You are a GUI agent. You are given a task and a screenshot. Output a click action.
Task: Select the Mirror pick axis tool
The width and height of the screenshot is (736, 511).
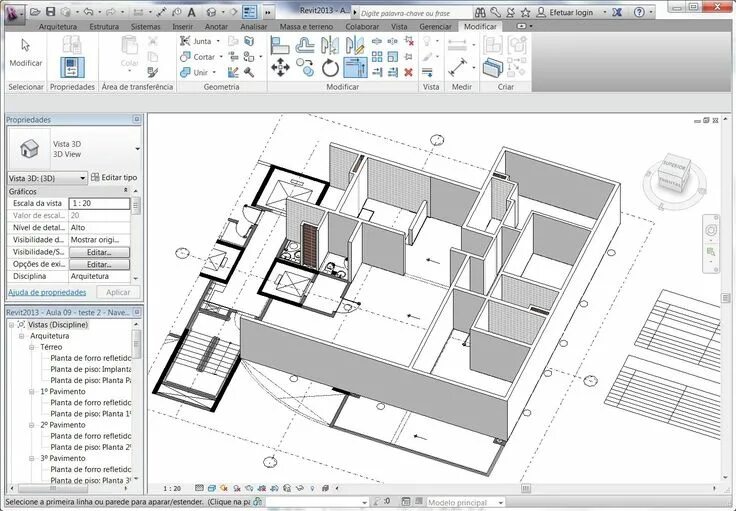pyautogui.click(x=330, y=46)
